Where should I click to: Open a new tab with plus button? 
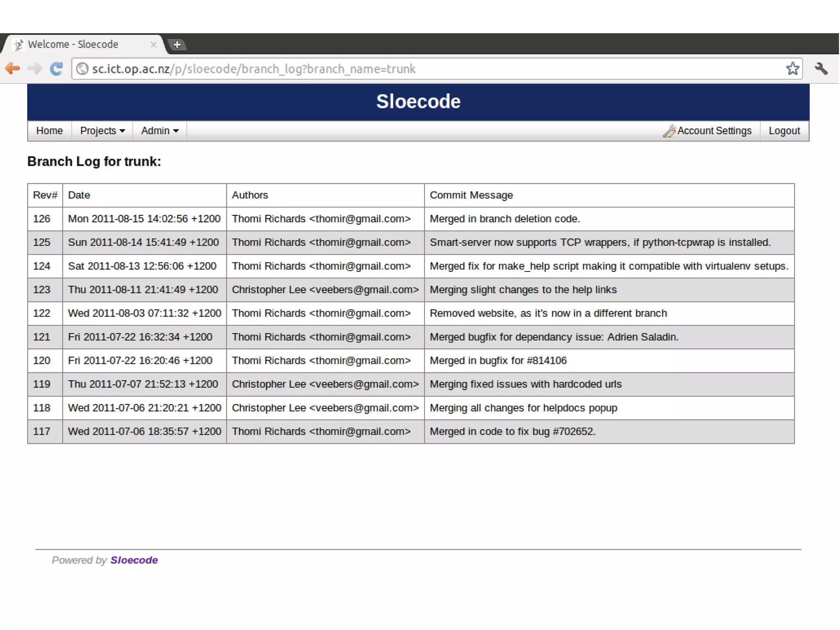tap(177, 44)
